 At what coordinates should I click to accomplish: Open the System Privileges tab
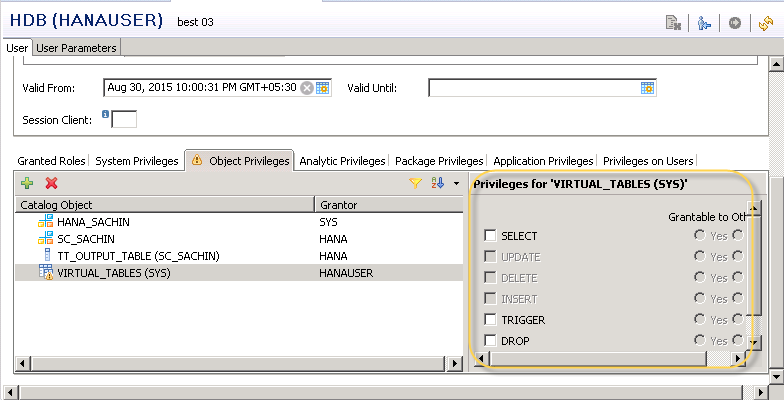point(138,160)
